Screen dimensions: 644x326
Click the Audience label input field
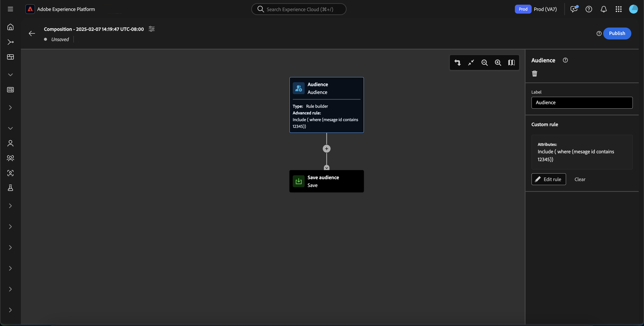tap(582, 103)
